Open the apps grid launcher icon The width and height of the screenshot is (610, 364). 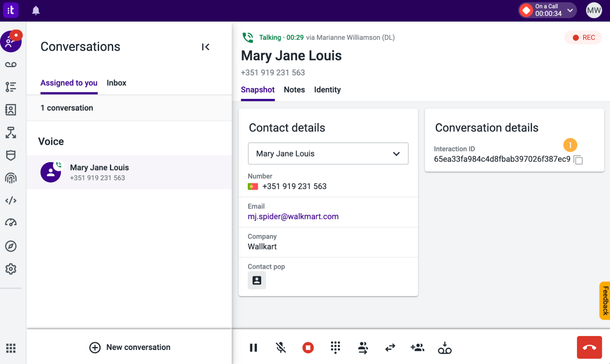tap(11, 348)
